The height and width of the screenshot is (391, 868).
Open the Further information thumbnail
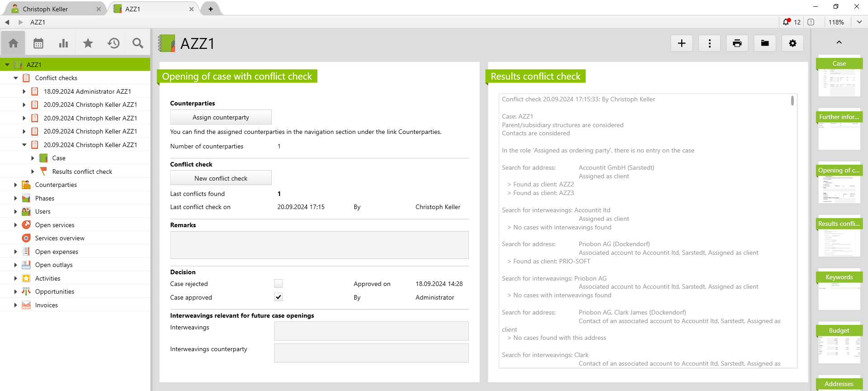pyautogui.click(x=839, y=129)
